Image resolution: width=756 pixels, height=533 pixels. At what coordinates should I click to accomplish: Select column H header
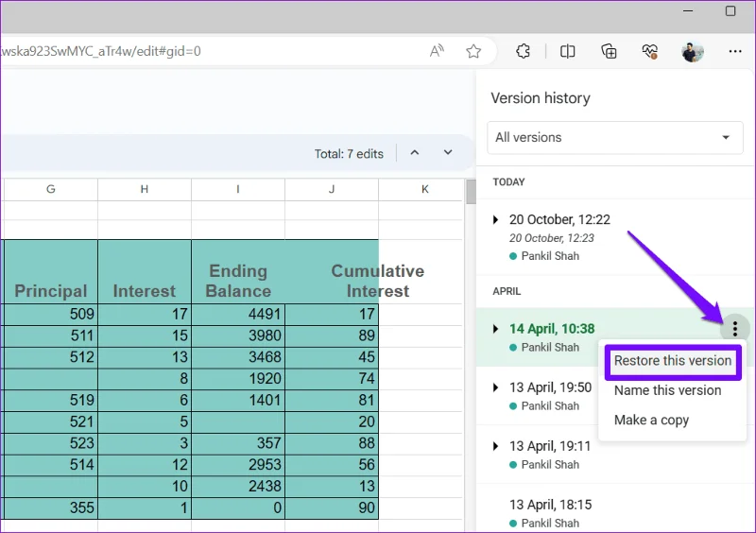tap(145, 189)
